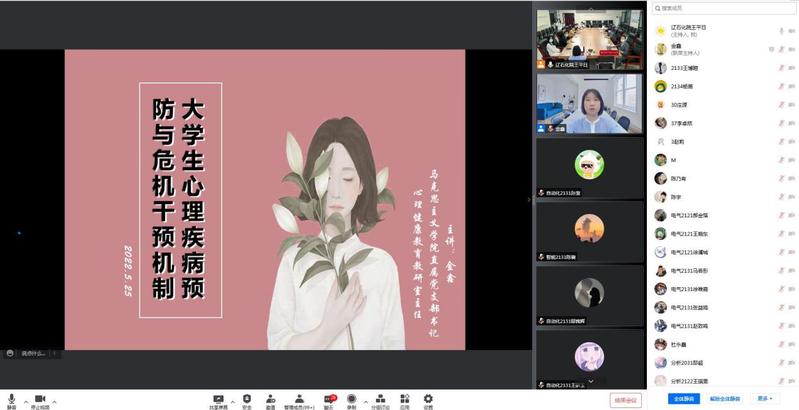Select speaker 金鑫's video tile
799x410 pixels.
tap(590, 104)
